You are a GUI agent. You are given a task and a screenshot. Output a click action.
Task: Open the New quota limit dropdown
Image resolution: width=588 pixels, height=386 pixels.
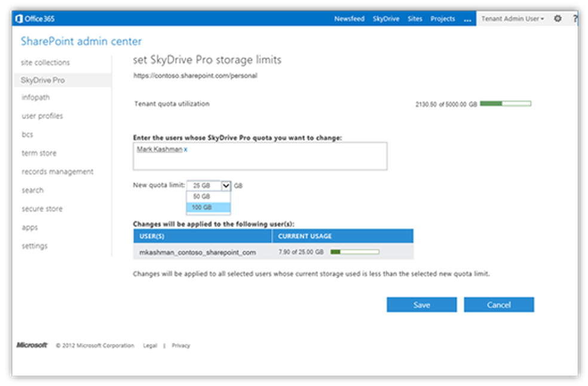[x=225, y=185]
